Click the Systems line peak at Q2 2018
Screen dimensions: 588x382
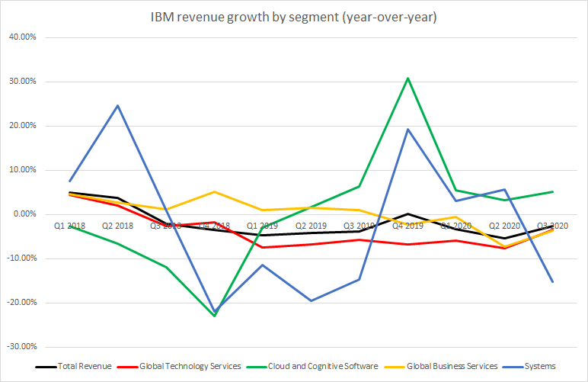click(118, 105)
